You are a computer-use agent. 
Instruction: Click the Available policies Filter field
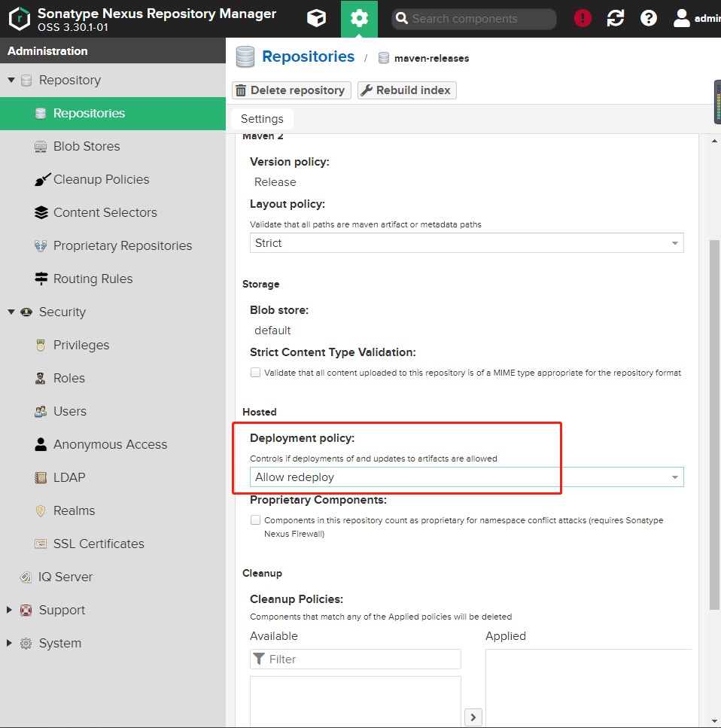355,659
